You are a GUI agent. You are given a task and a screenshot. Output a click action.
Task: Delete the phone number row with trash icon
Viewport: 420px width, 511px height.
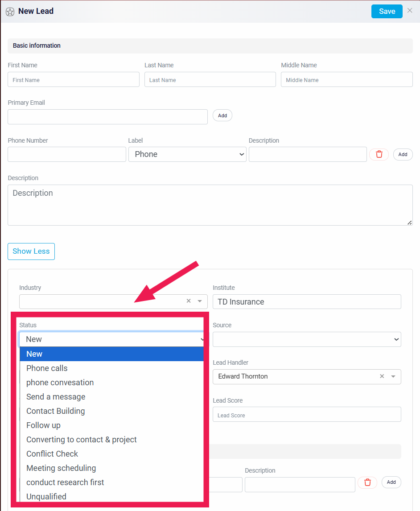pyautogui.click(x=379, y=154)
